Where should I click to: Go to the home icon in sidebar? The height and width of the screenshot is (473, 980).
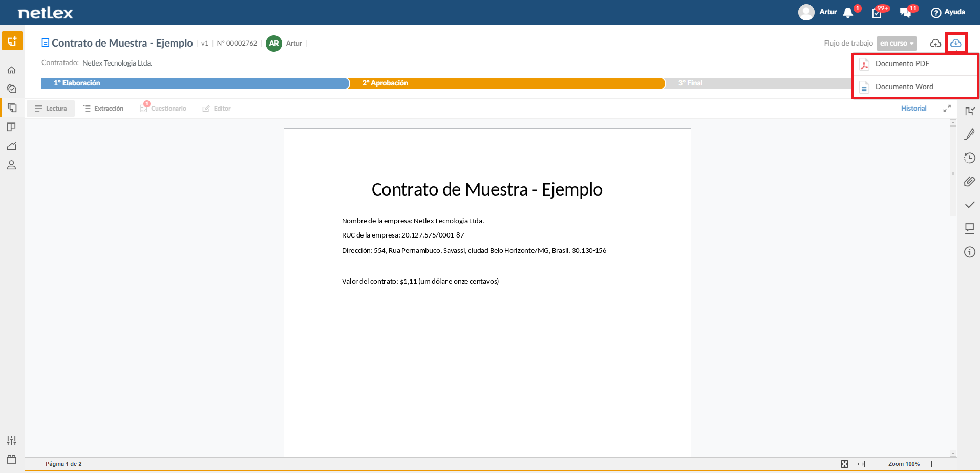(11, 70)
